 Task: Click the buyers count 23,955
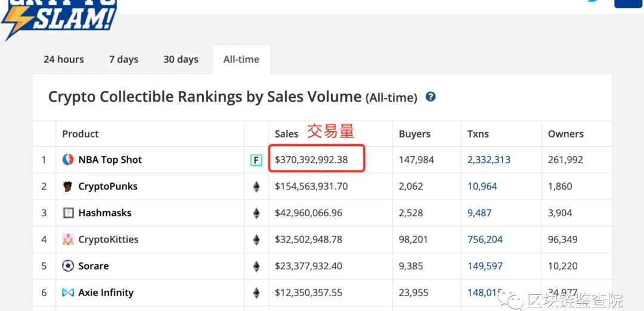[414, 293]
